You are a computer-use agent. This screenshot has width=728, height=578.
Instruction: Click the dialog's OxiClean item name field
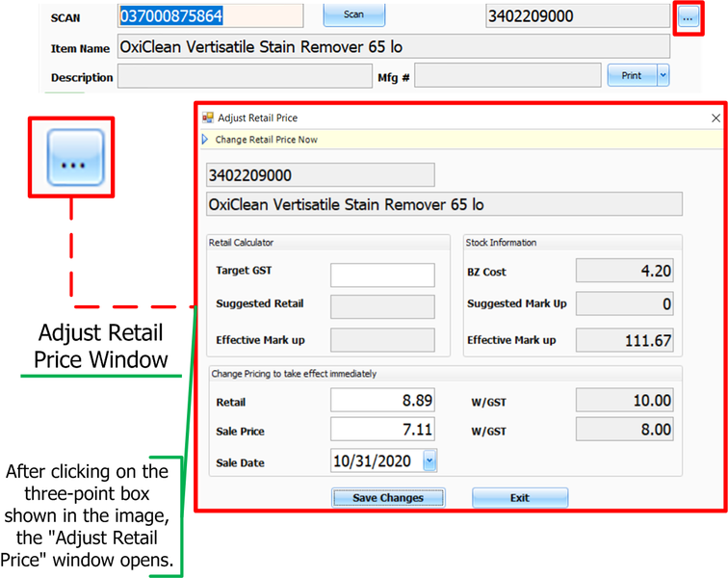[444, 204]
